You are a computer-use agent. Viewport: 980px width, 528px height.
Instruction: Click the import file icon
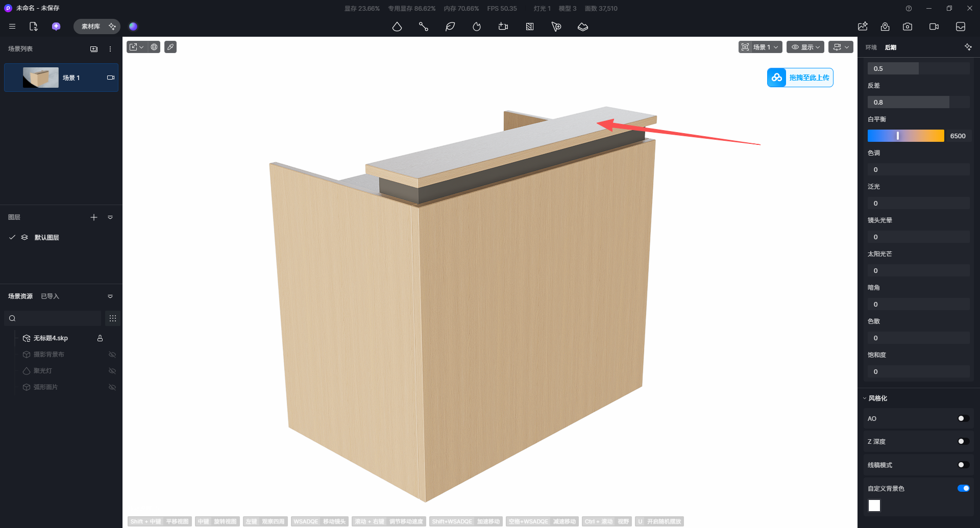34,27
